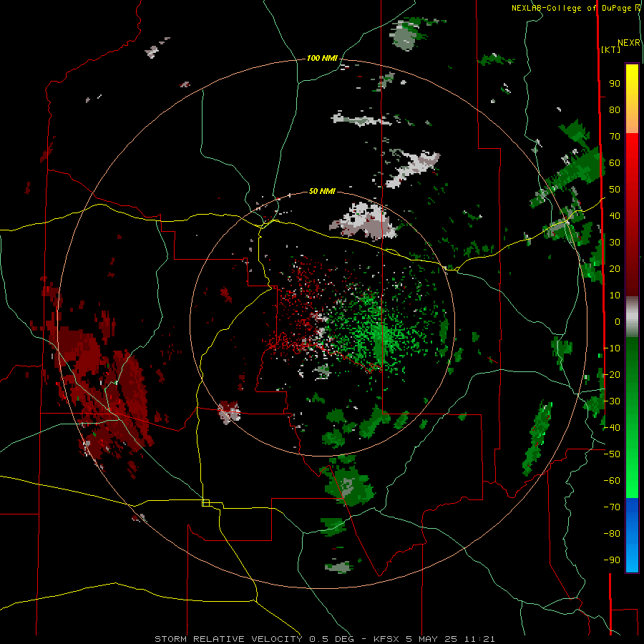The image size is (644, 644).
Task: Click the 70 value on velocity scale
Action: pyautogui.click(x=615, y=137)
